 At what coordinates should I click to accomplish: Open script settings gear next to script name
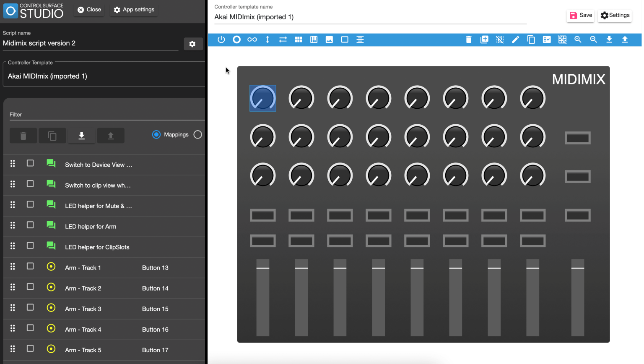(192, 44)
